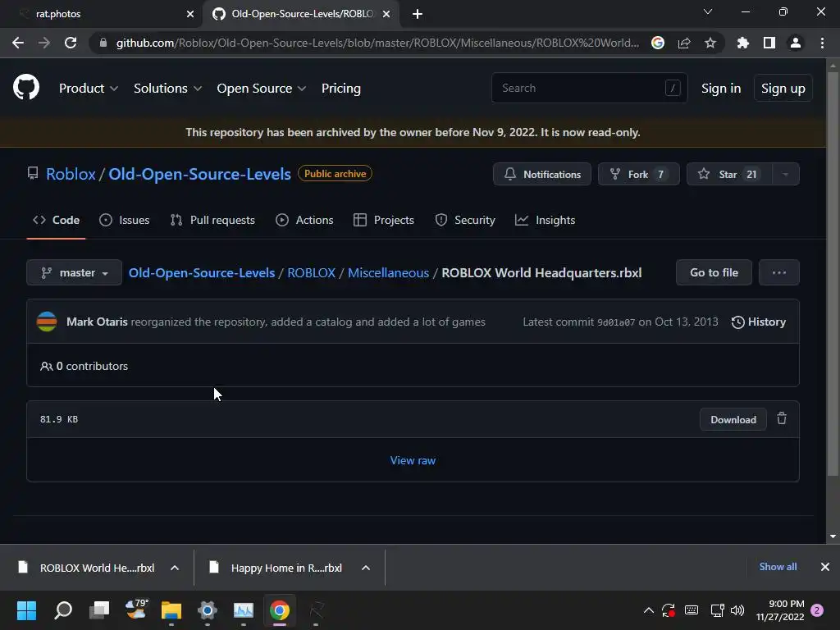Click Chrome icon on taskbar
Viewport: 840px width, 630px height.
point(280,609)
